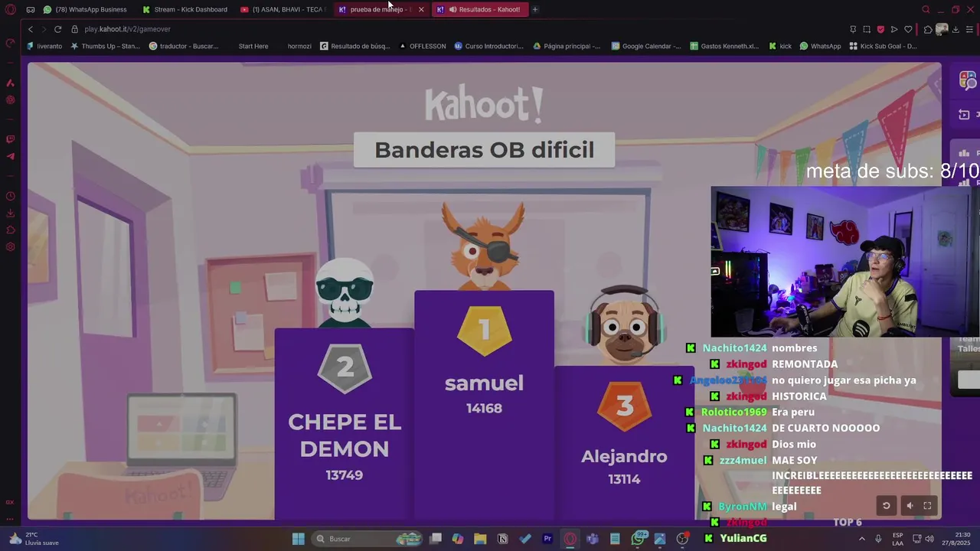Open a new browser tab
This screenshot has width=980, height=551.
(535, 9)
